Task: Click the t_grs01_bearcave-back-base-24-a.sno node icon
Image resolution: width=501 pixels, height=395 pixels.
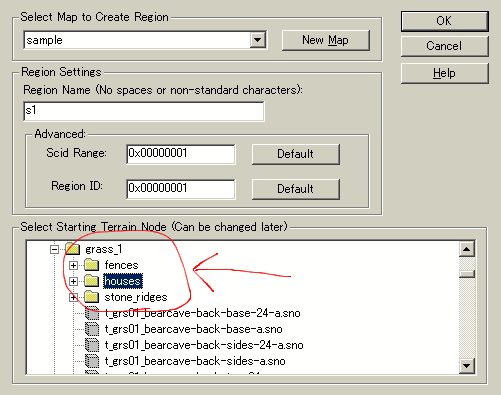Action: [92, 313]
